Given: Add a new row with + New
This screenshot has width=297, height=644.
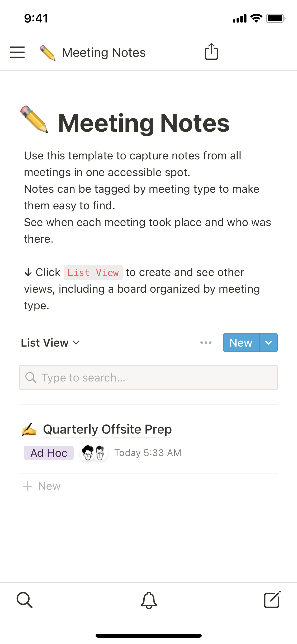Looking at the screenshot, I should tap(42, 486).
